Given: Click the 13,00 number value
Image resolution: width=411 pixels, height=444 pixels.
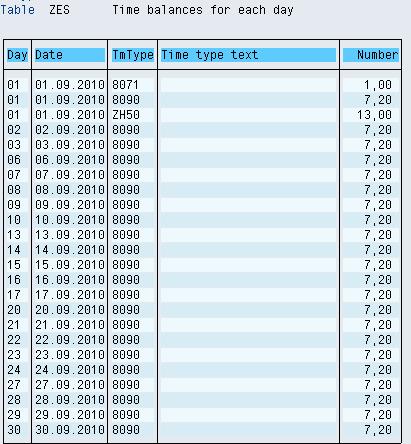Looking at the screenshot, I should click(374, 115).
